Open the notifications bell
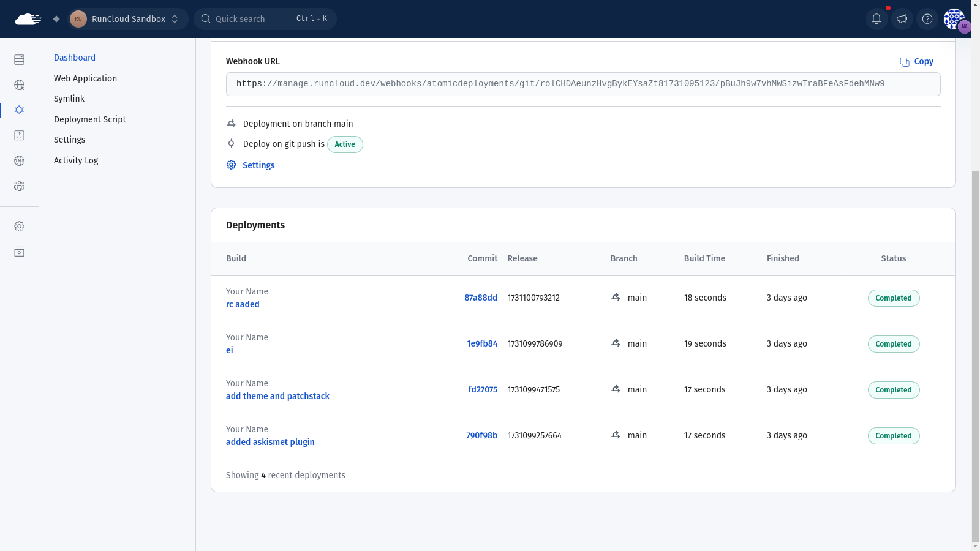This screenshot has width=980, height=551. 876,19
